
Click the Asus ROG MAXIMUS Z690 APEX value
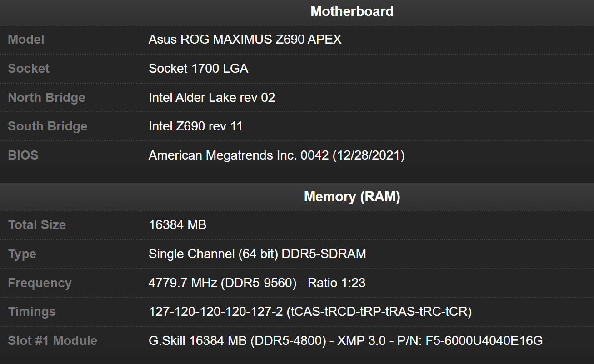[x=245, y=40]
